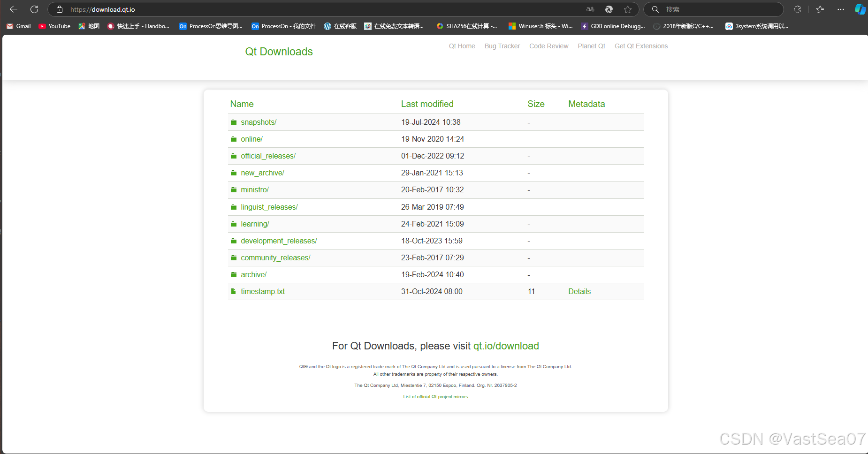Screen dimensions: 868x454
Task: Open the timestamp.txt file
Action: coord(263,291)
